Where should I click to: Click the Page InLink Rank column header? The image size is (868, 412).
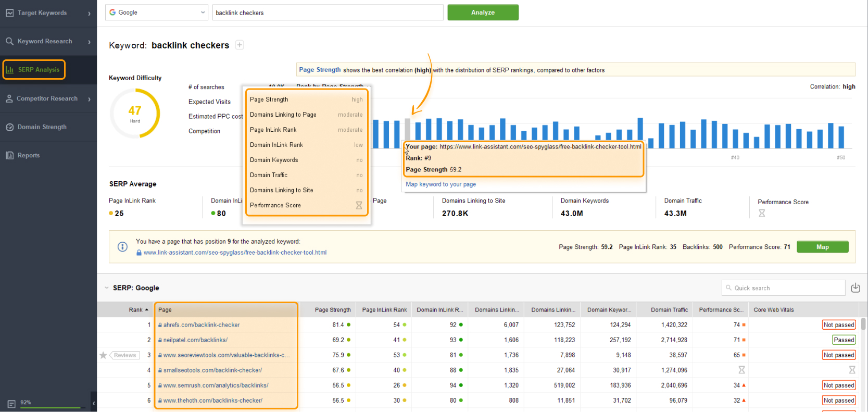384,310
